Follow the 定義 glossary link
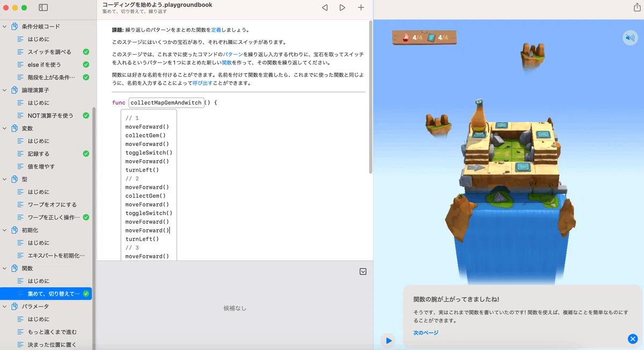This screenshot has height=350, width=644. [x=216, y=30]
